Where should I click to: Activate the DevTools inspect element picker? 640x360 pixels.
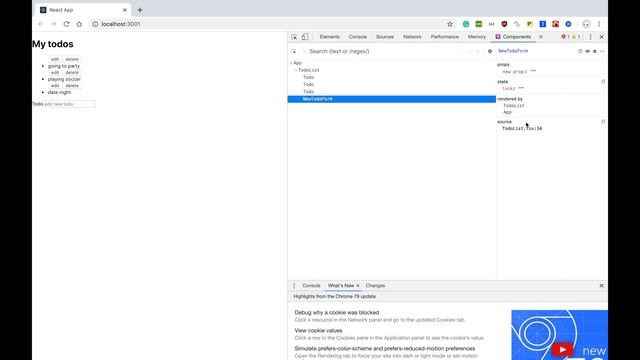click(x=294, y=37)
